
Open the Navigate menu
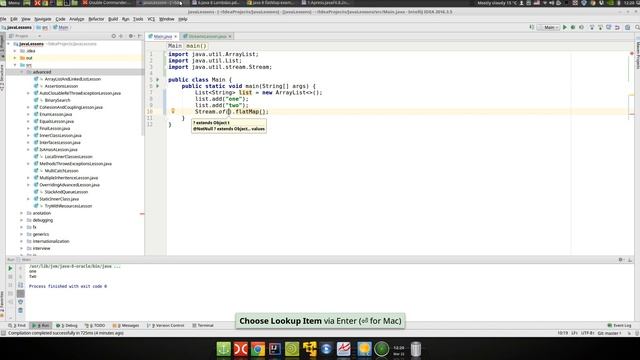click(42, 19)
